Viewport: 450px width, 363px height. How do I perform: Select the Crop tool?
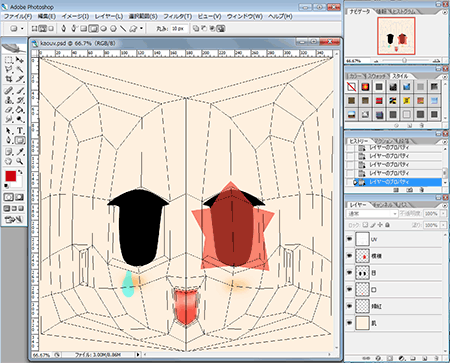[8, 79]
